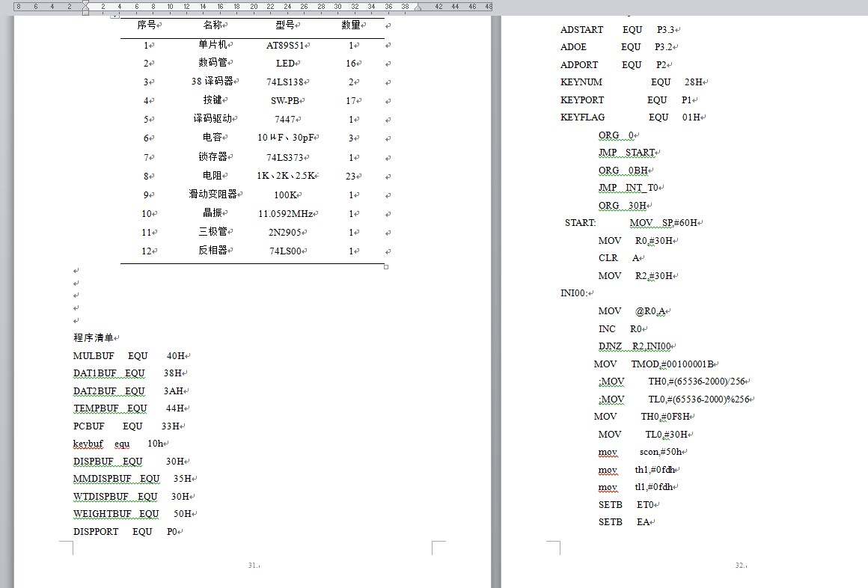The height and width of the screenshot is (588, 868).
Task: Click the cell 锁存器
Action: (213, 156)
